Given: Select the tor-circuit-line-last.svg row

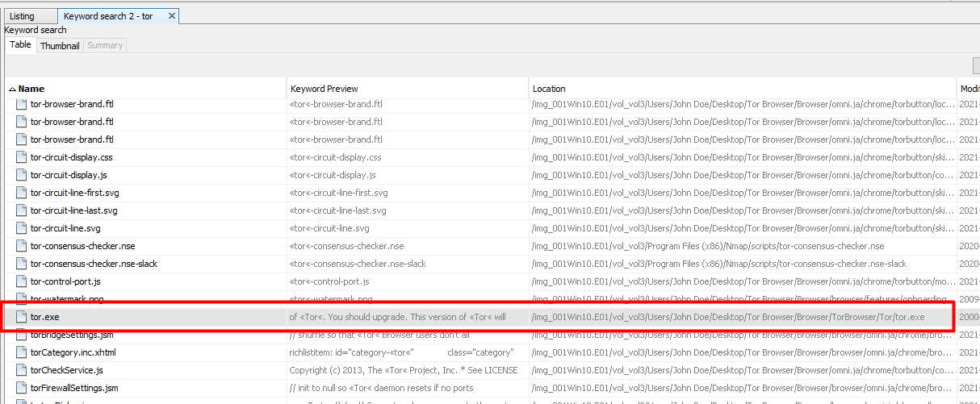Looking at the screenshot, I should (73, 210).
